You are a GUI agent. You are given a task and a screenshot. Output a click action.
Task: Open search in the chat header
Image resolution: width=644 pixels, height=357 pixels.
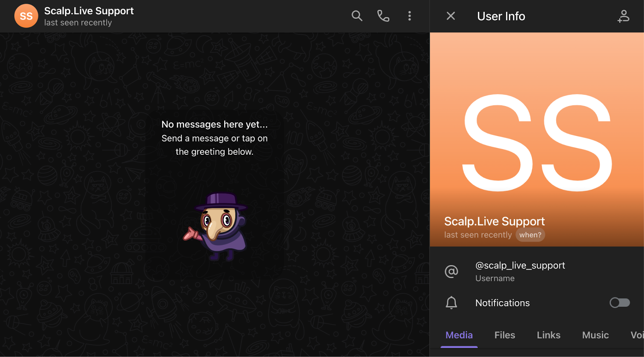[357, 16]
